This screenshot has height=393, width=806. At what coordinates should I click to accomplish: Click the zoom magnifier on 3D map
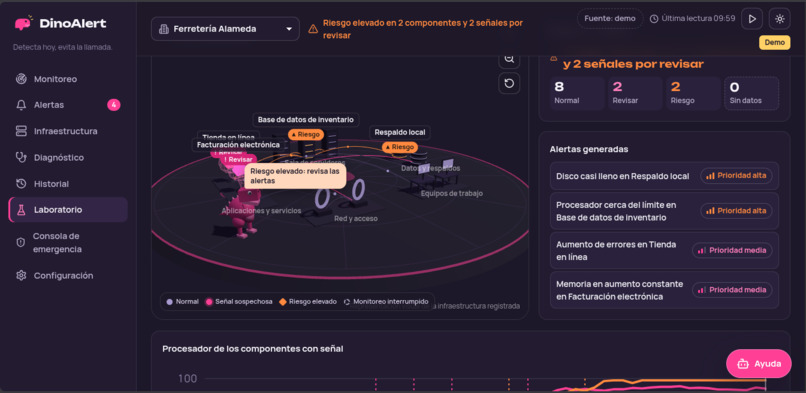509,59
